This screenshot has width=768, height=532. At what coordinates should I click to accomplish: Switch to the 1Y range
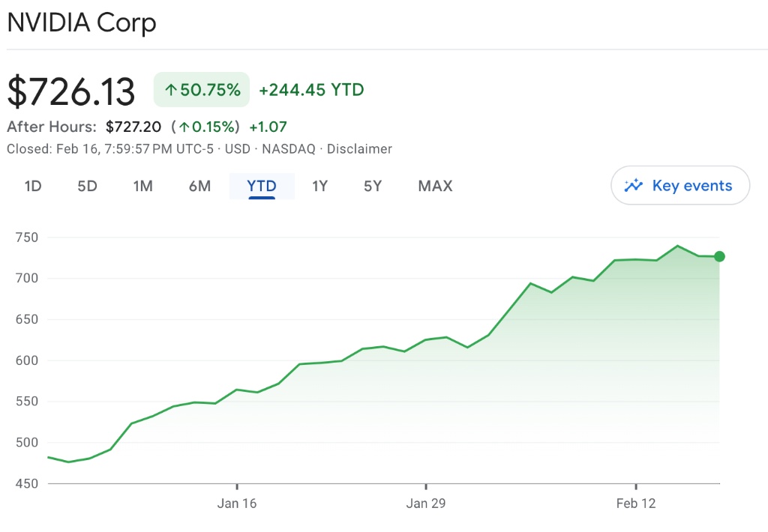320,186
